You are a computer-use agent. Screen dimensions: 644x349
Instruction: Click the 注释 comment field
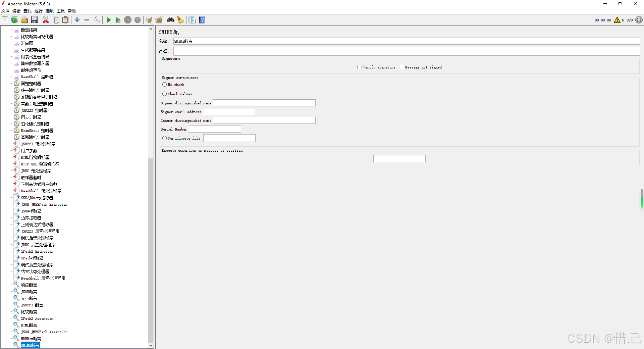(407, 51)
